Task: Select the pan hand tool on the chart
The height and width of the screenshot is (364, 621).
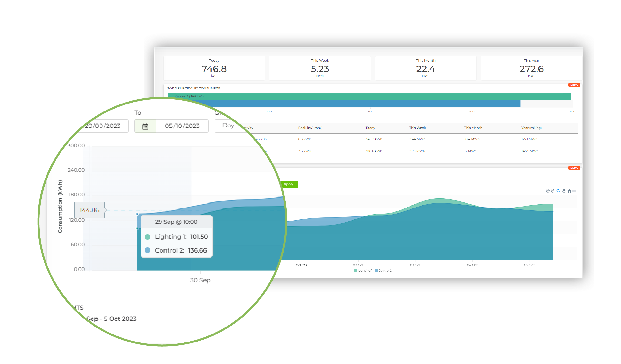Action: coord(564,191)
